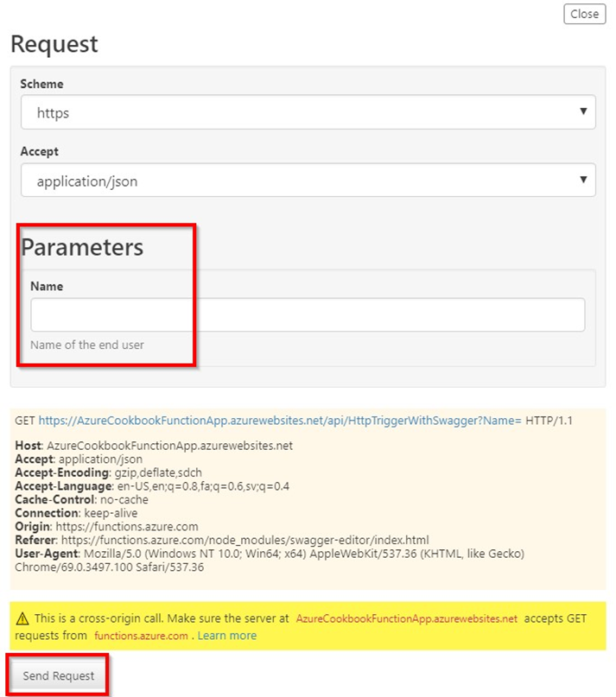The width and height of the screenshot is (616, 697).
Task: Click the Referer header line
Action: [221, 540]
